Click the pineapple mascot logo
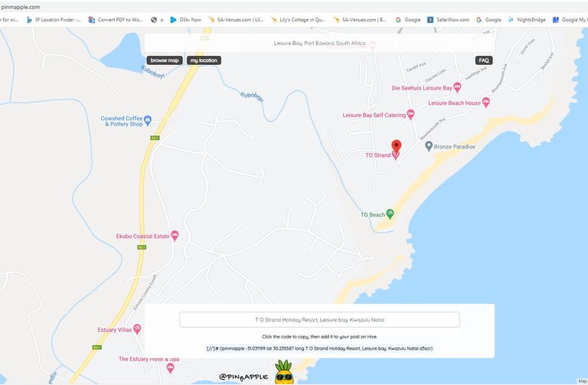The image size is (588, 385). (x=284, y=372)
